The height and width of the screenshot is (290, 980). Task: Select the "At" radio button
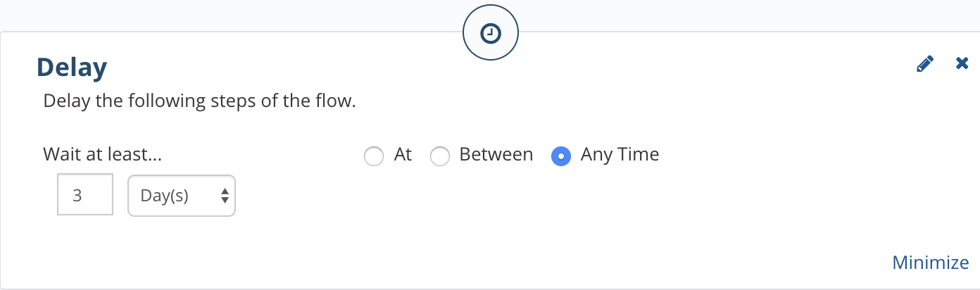373,156
